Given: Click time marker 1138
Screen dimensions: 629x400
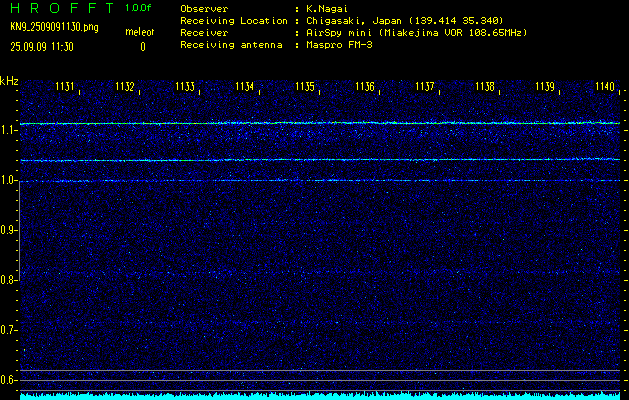Looking at the screenshot, I should (485, 86).
